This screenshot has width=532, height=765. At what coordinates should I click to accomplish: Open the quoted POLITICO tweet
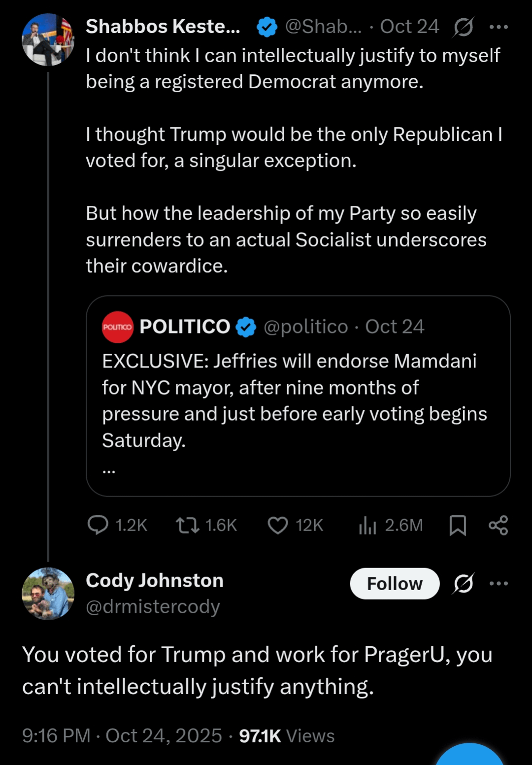[296, 399]
